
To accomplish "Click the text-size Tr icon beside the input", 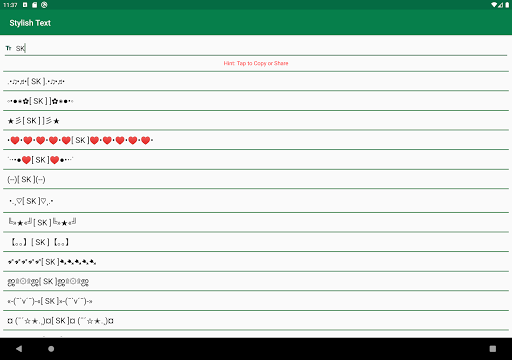I will [9, 48].
